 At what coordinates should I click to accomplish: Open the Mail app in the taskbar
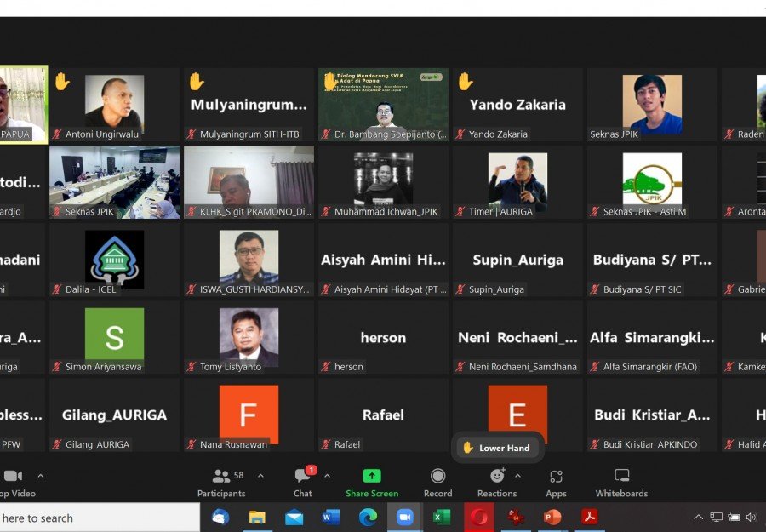tap(294, 518)
